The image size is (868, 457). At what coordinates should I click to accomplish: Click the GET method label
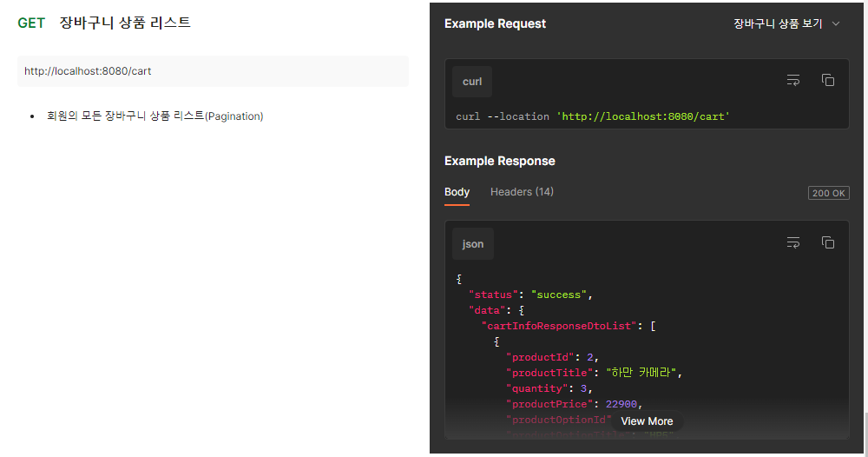(31, 23)
